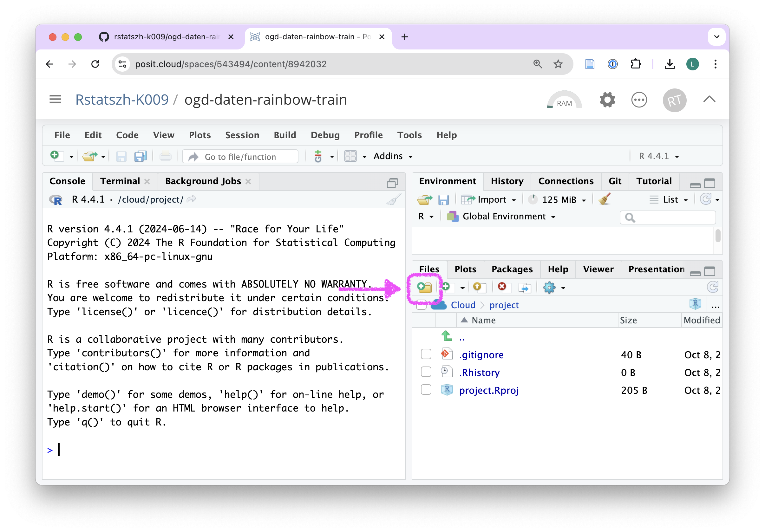Open the Global Environment dropdown
765x532 pixels.
501,217
